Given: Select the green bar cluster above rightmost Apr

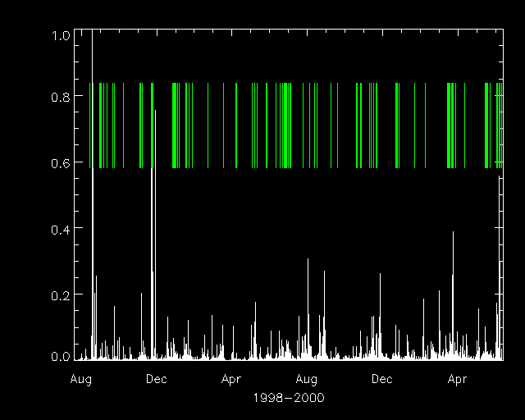Looking at the screenshot, I should tap(450, 125).
